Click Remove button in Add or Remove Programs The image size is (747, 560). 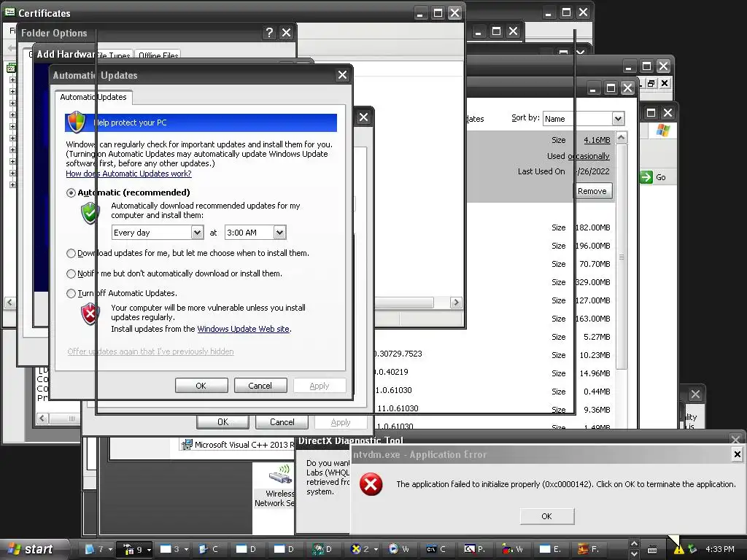(592, 191)
